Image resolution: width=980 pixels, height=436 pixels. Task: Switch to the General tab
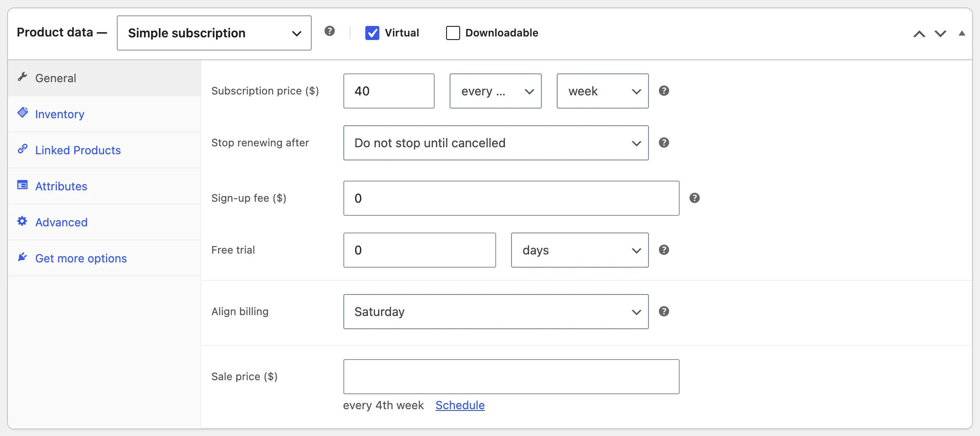104,78
